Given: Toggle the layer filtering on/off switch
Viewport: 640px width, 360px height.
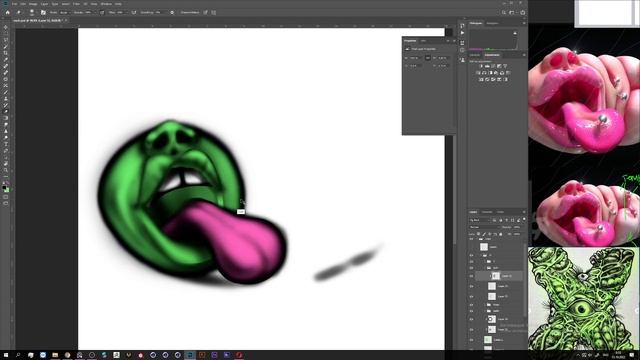Looking at the screenshot, I should tap(524, 219).
